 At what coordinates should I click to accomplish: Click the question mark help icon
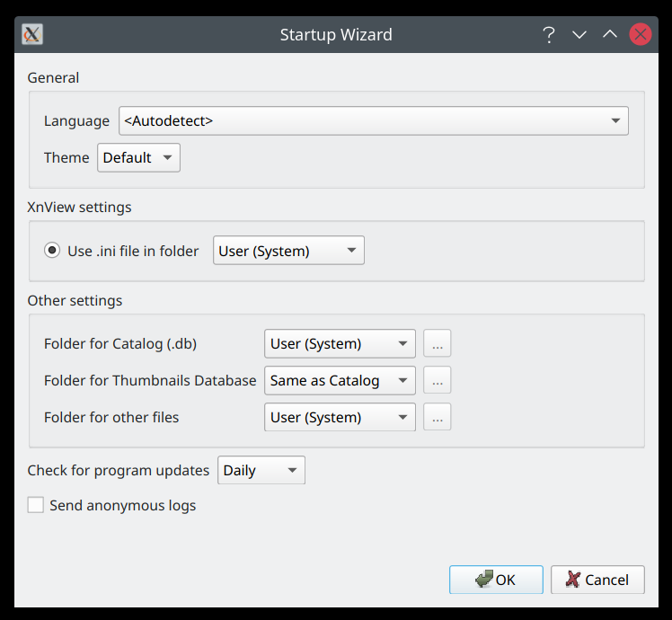(549, 35)
